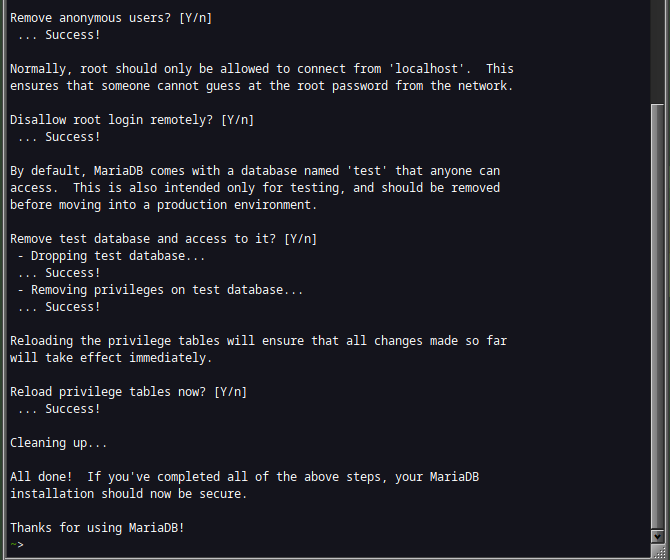Click the scrollbar down arrow button

pyautogui.click(x=657, y=536)
